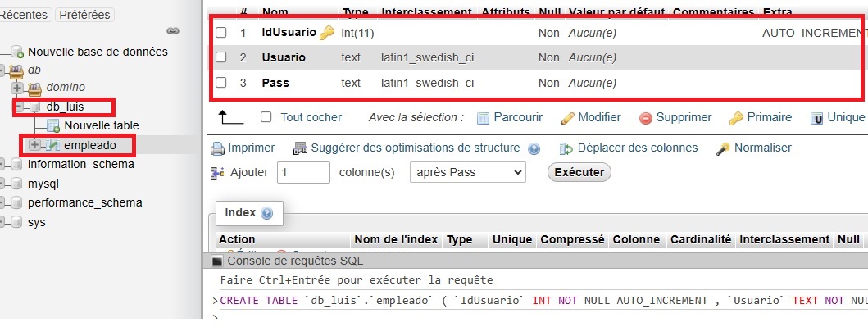Click the Ajouter column icon
The height and width of the screenshot is (327, 868).
217,173
